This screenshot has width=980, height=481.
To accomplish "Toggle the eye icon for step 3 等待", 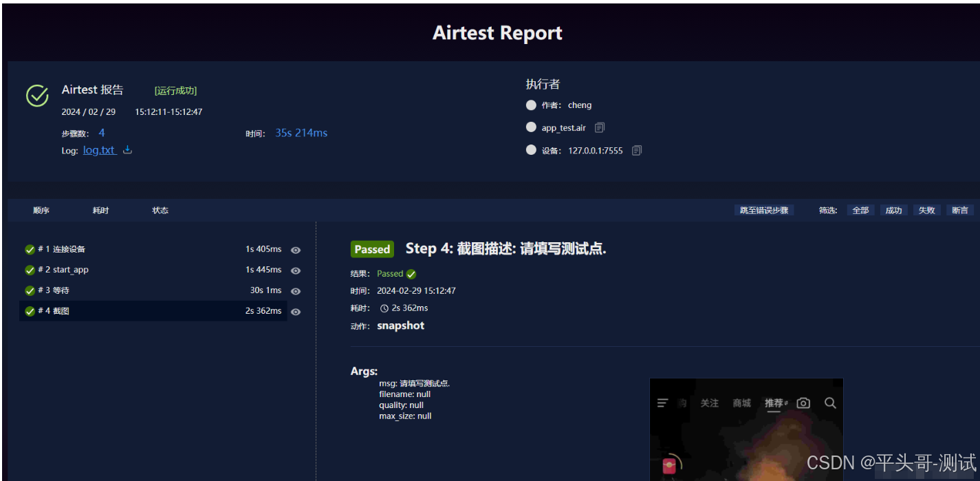I will click(x=296, y=291).
